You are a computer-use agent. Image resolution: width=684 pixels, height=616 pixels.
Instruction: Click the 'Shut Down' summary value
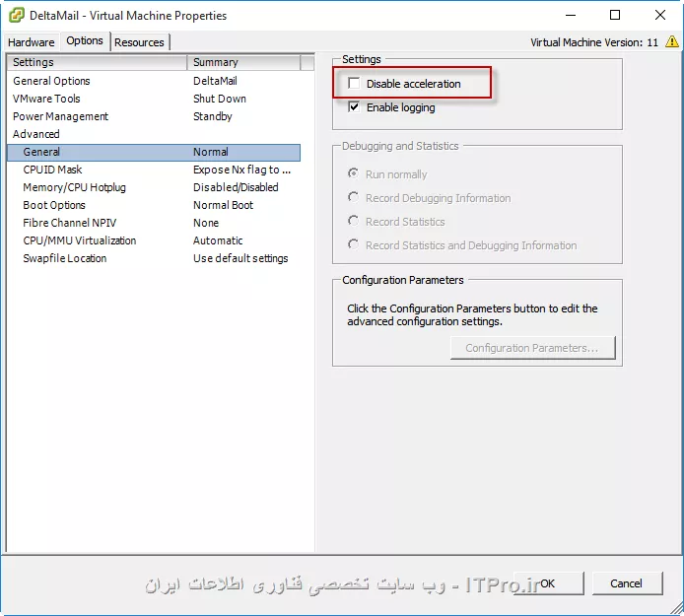(x=220, y=99)
